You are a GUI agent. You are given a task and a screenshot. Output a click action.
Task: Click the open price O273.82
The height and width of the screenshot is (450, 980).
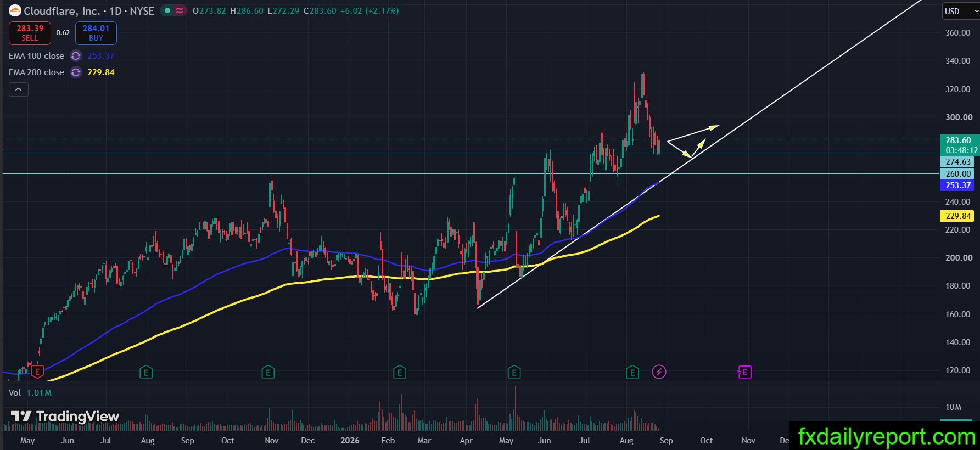coord(209,11)
